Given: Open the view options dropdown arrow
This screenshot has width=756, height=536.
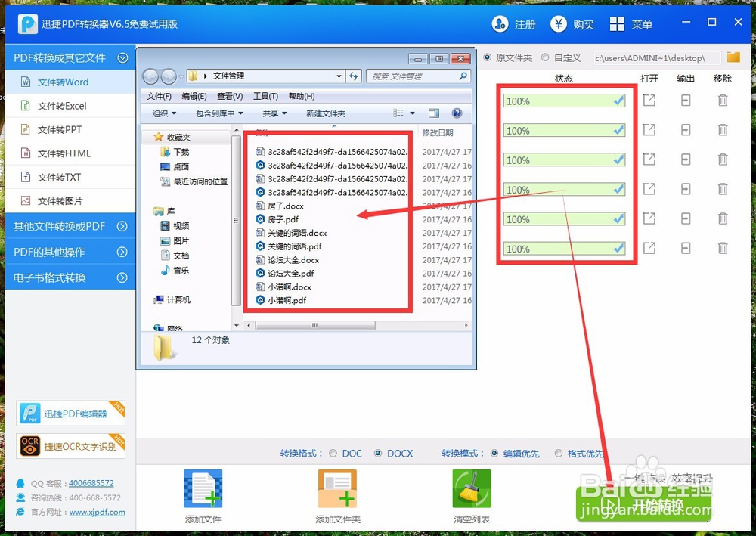Looking at the screenshot, I should point(412,113).
